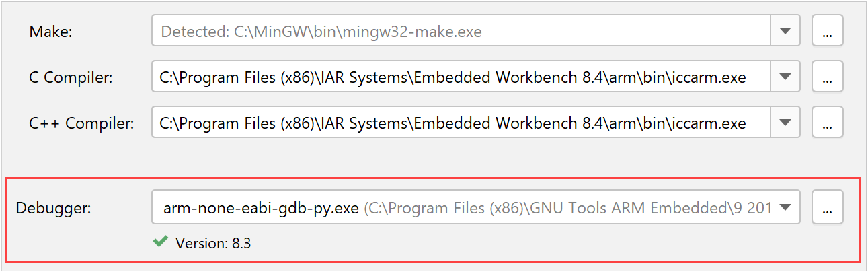This screenshot has height=272, width=868.
Task: Browse for the C Compiler executable
Action: 827,77
